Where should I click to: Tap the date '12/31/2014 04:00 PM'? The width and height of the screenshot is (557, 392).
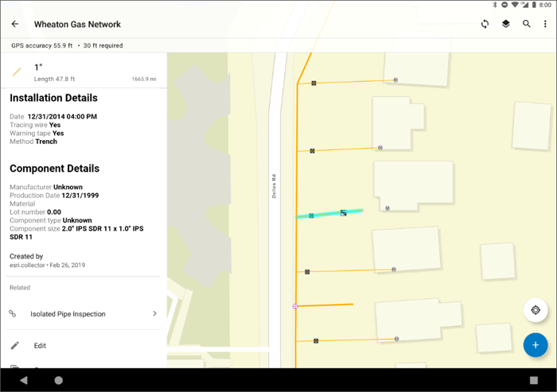pos(62,116)
